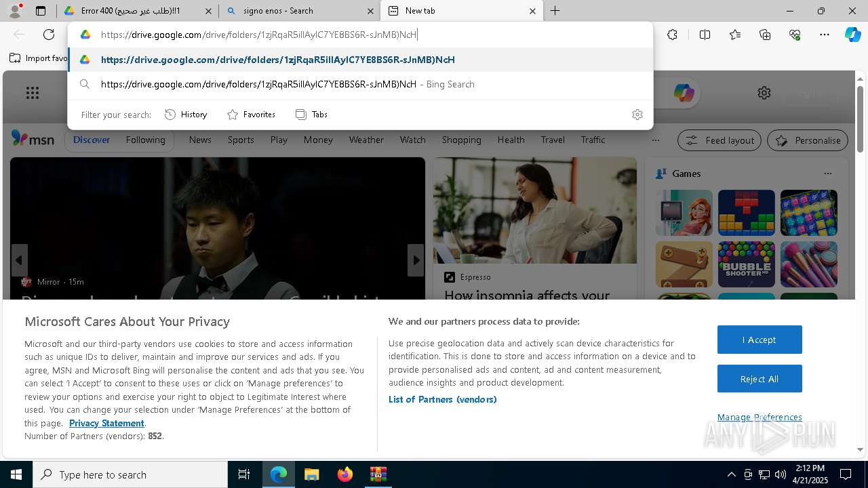This screenshot has height=488, width=868.
Task: Open the Favorites star icon
Action: [735, 35]
